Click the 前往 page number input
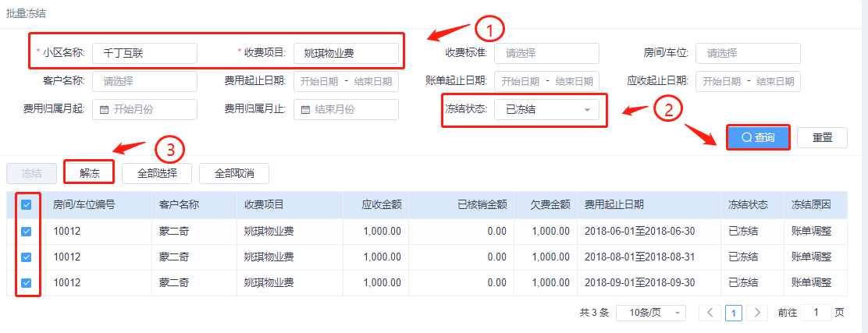This screenshot has height=333, width=868. (x=816, y=313)
